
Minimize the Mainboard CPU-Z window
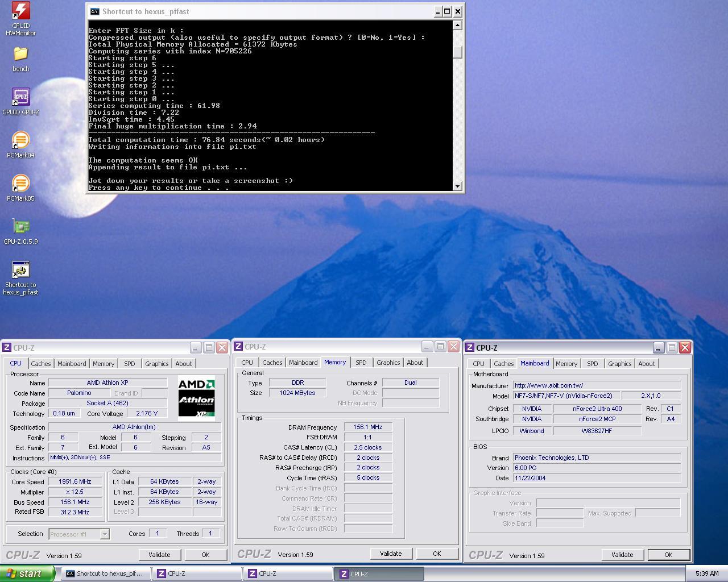click(x=658, y=347)
